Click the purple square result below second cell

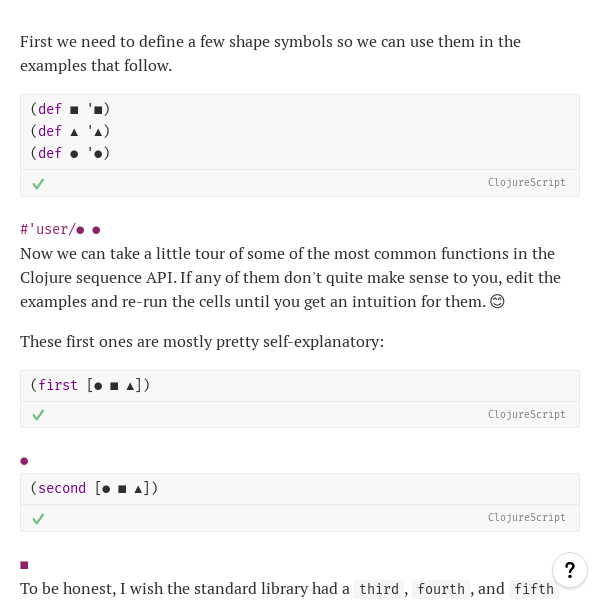pyautogui.click(x=24, y=565)
